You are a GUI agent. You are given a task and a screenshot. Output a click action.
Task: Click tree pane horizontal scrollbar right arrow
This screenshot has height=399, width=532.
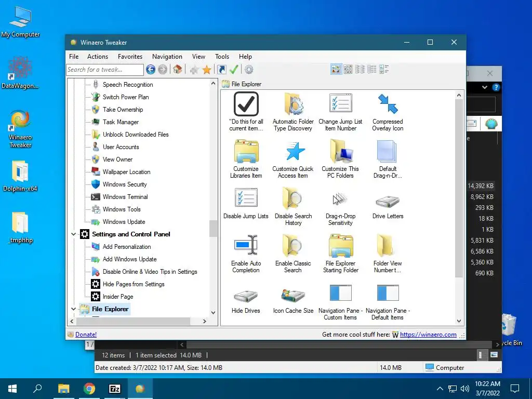point(205,321)
